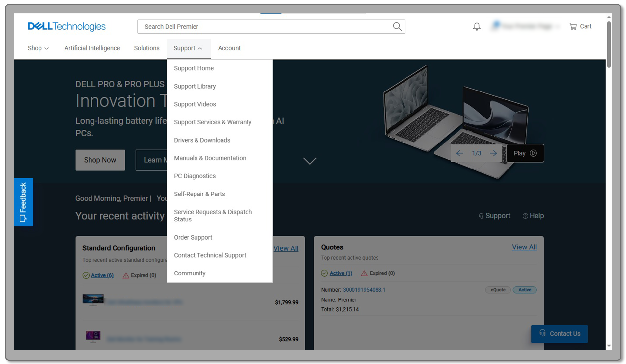
Task: Click the 1/3 slide counter
Action: (476, 153)
